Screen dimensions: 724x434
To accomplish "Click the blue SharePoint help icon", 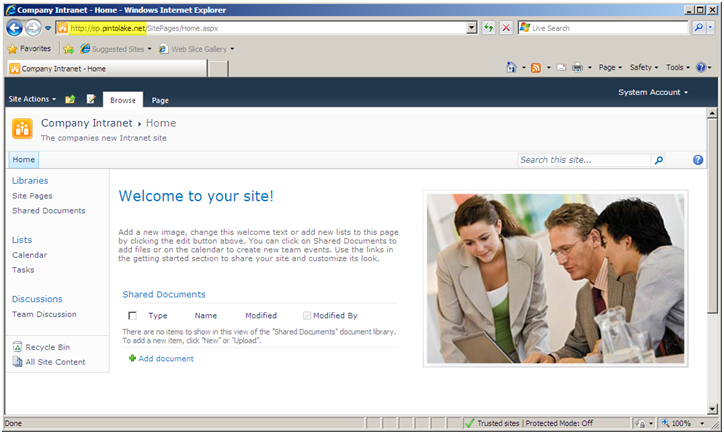I will tap(698, 160).
